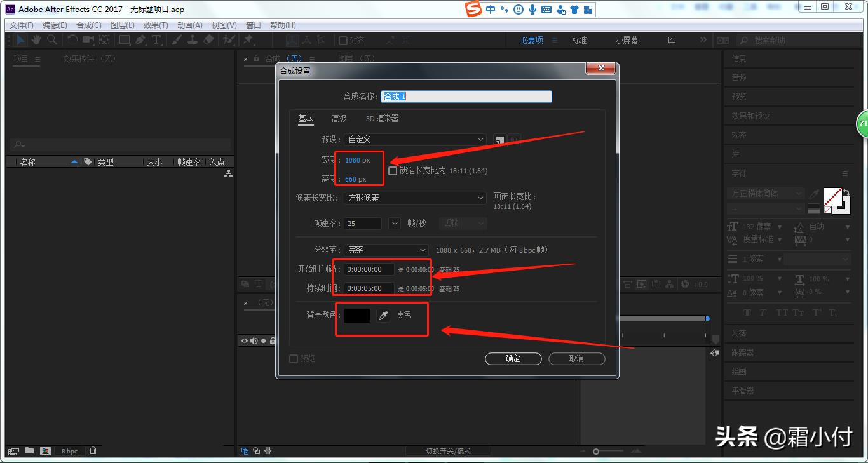Image resolution: width=868 pixels, height=463 pixels.
Task: Select the Rotation tool
Action: 72,39
